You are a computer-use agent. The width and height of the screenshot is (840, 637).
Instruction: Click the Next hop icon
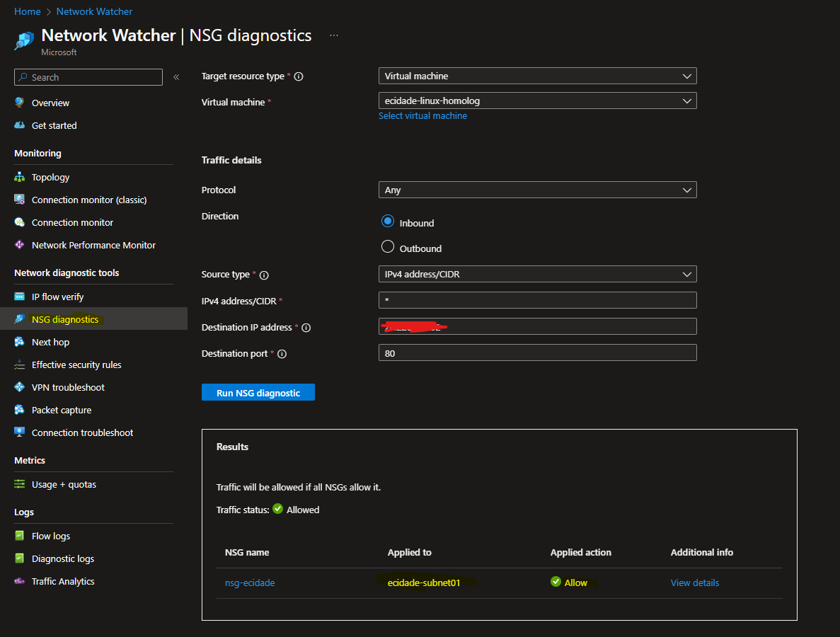19,341
